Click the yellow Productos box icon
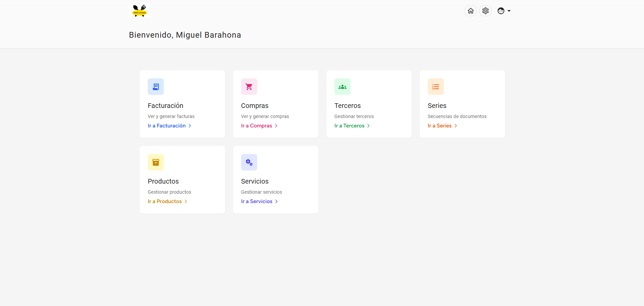The image size is (644, 306). click(156, 162)
